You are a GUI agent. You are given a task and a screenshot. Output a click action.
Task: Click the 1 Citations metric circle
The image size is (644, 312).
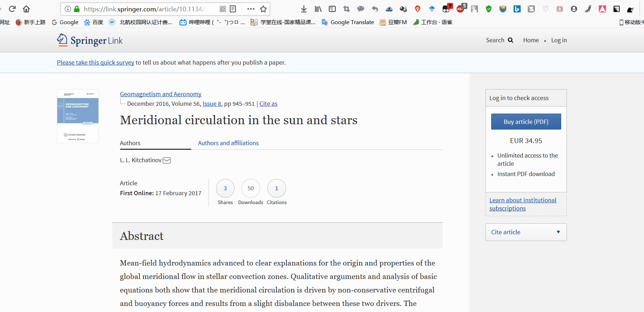coord(277,188)
